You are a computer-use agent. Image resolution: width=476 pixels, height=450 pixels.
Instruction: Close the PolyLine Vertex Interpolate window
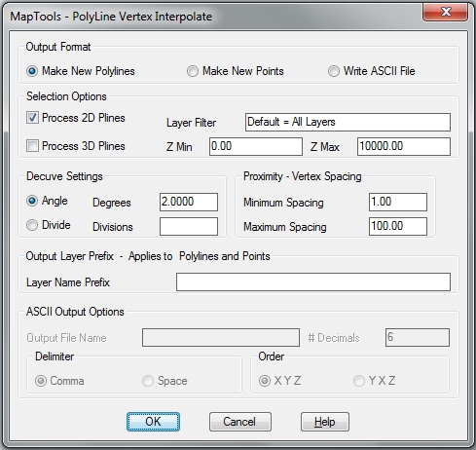(x=446, y=12)
